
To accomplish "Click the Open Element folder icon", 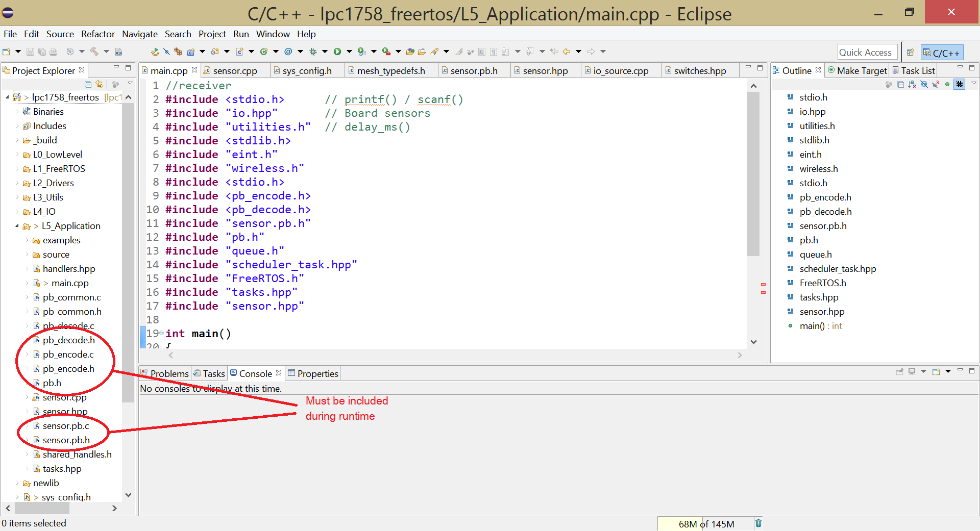I will [x=410, y=52].
